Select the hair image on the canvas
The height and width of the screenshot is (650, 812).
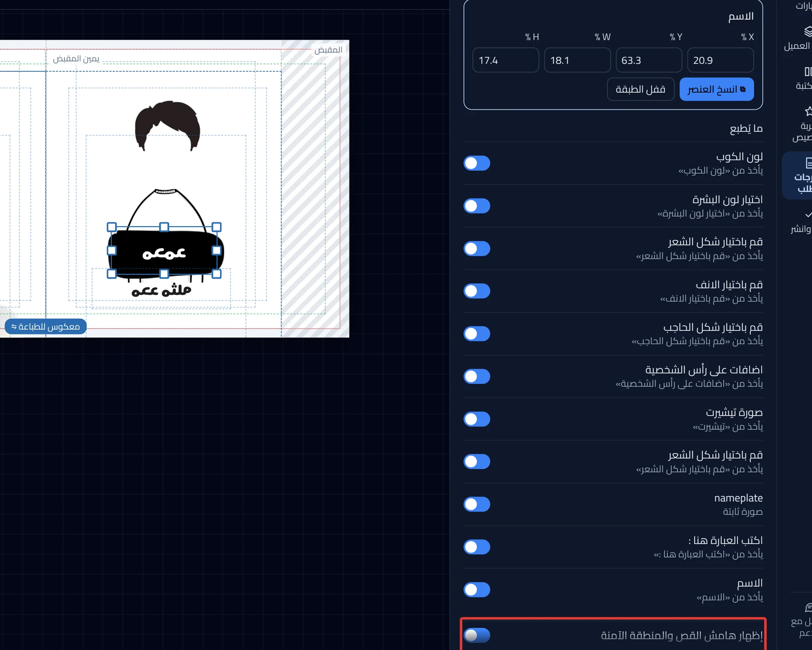[x=167, y=125]
